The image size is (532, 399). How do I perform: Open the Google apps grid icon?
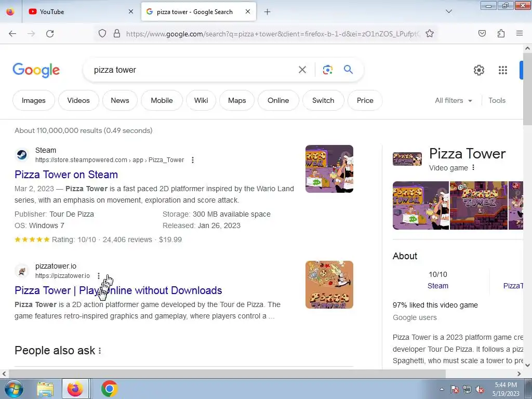tap(502, 70)
